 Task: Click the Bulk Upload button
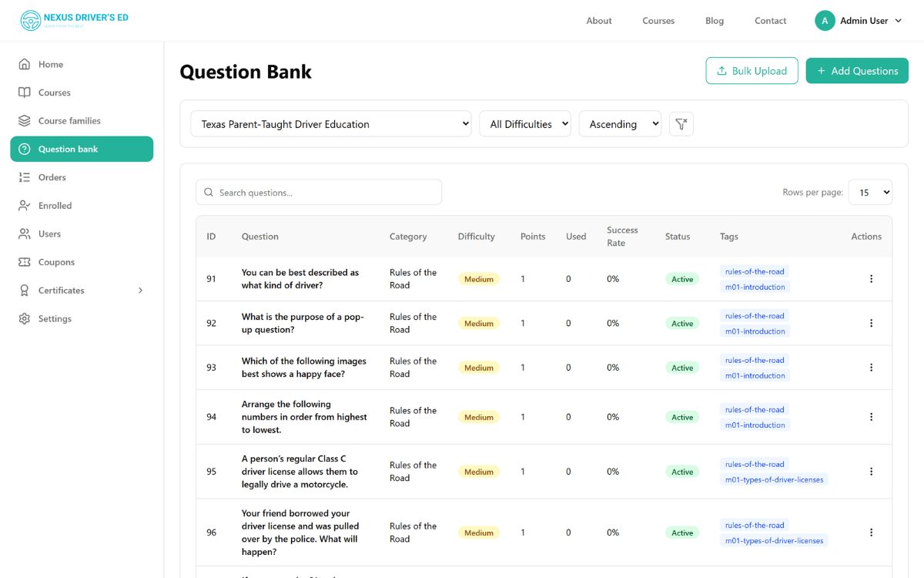(x=752, y=71)
